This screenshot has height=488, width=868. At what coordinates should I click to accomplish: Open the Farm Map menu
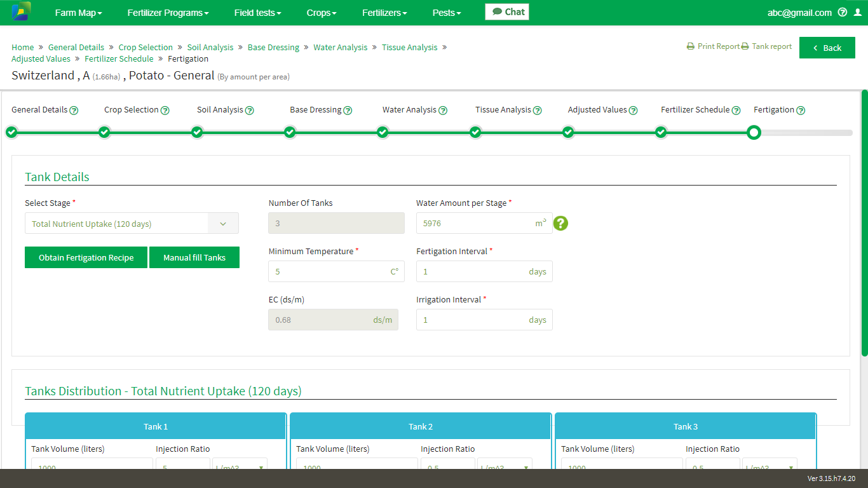coord(78,13)
